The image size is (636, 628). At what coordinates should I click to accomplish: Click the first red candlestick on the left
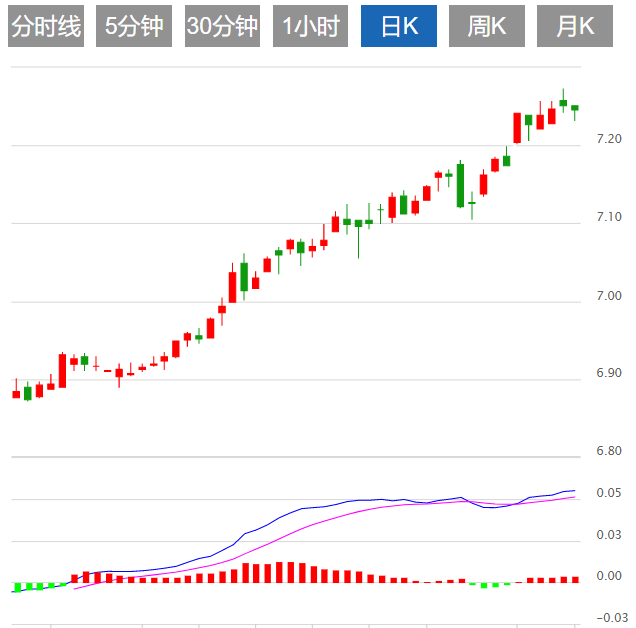pos(16,394)
